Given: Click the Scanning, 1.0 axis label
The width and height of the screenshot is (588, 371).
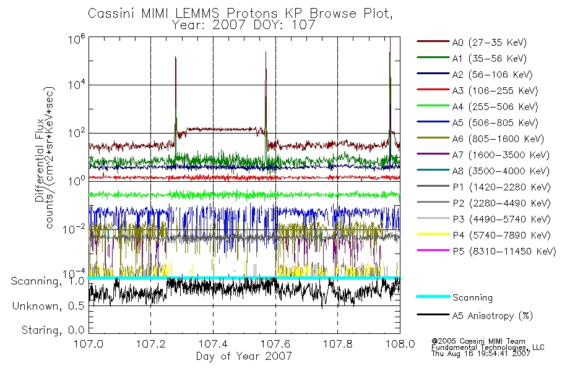Looking at the screenshot, I should [48, 281].
